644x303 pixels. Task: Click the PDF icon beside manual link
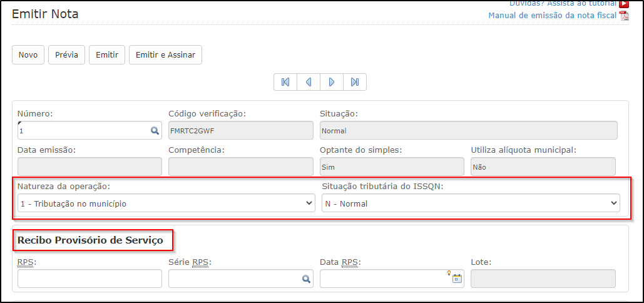pyautogui.click(x=625, y=16)
